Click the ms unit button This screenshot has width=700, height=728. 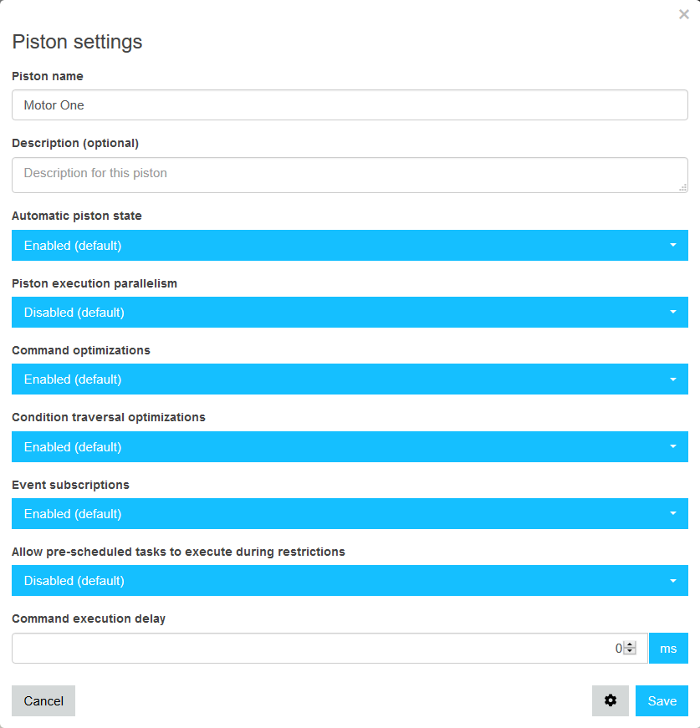click(668, 648)
